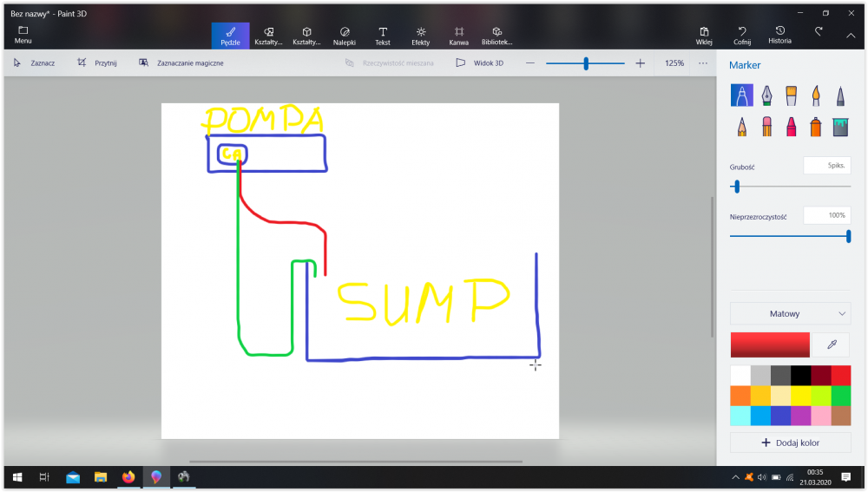Select the Pencil brush
This screenshot has width=868, height=492.
pos(742,128)
